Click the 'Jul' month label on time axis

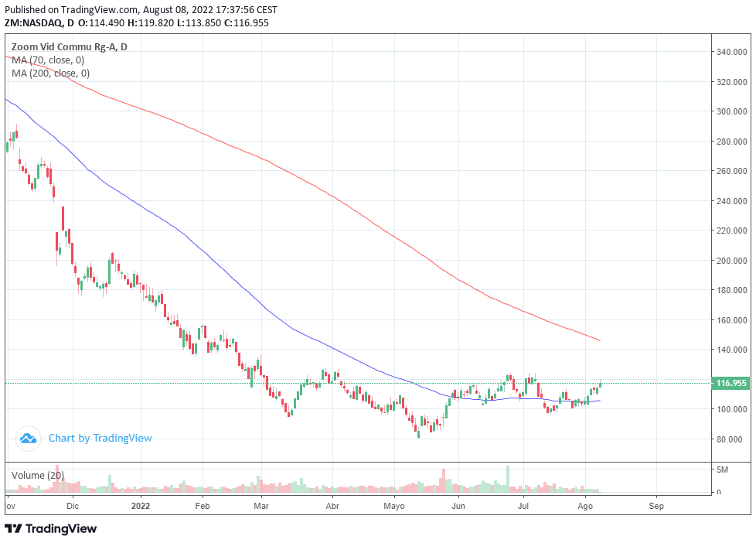523,506
